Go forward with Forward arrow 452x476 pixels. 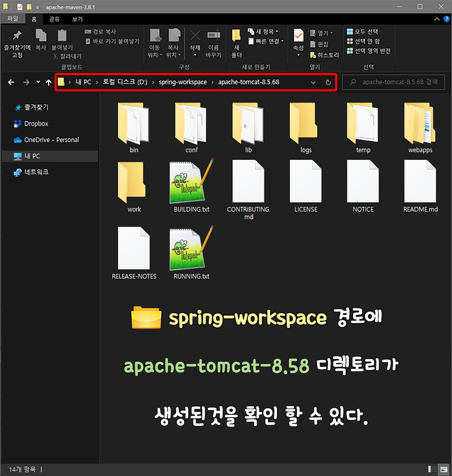pos(27,82)
